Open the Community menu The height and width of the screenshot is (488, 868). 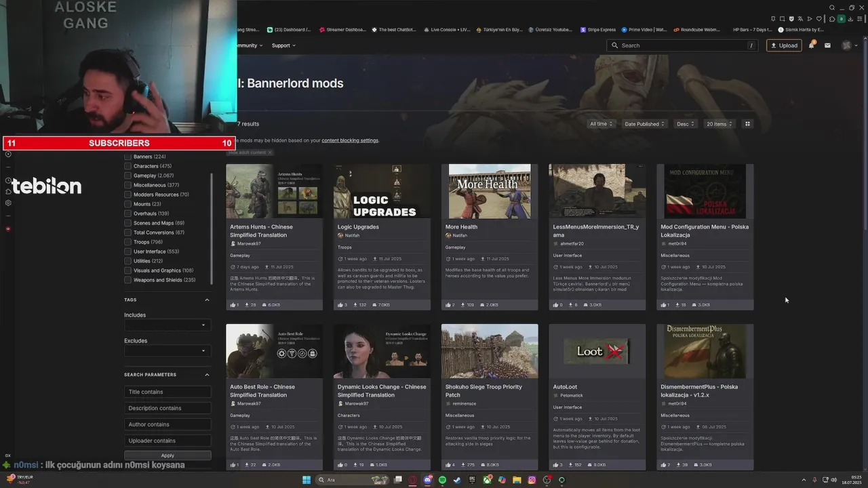click(250, 45)
